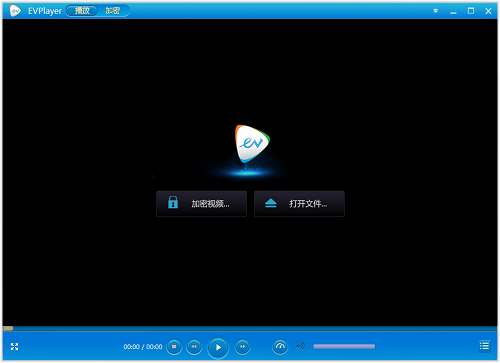The width and height of the screenshot is (500, 363).
Task: Click the fast forward button
Action: point(242,347)
